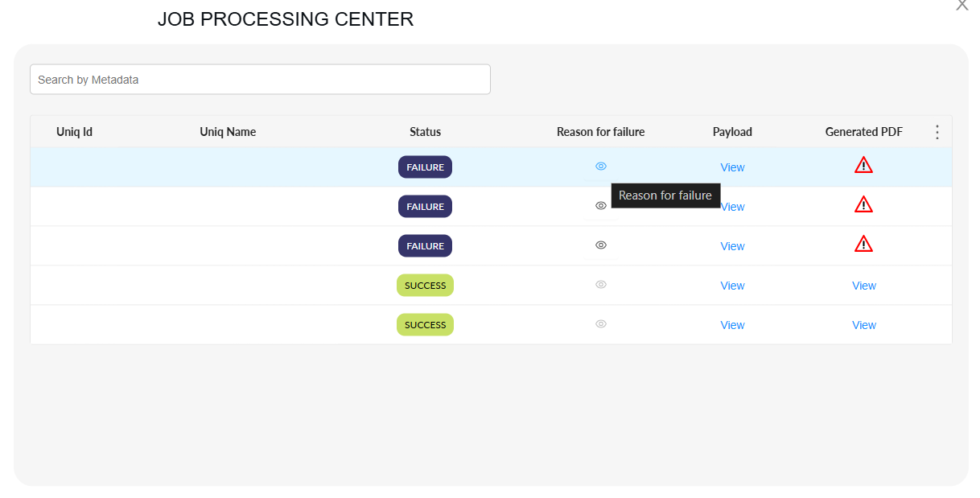Click the red warning triangle in the second row

tap(863, 205)
